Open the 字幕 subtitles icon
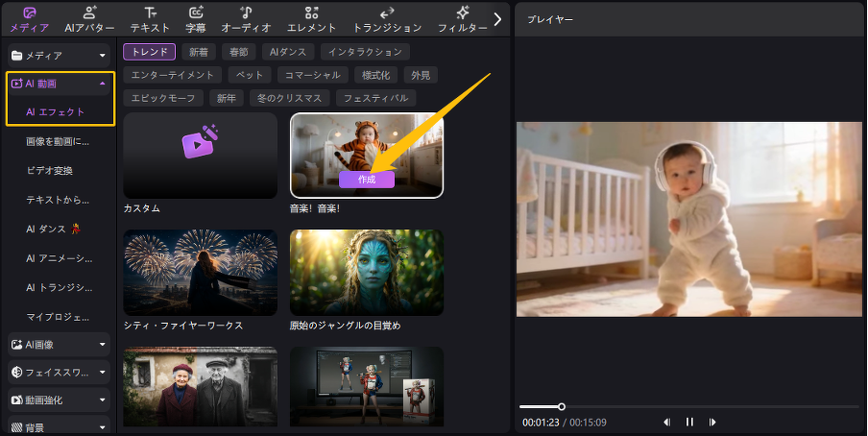The image size is (868, 436). point(196,12)
